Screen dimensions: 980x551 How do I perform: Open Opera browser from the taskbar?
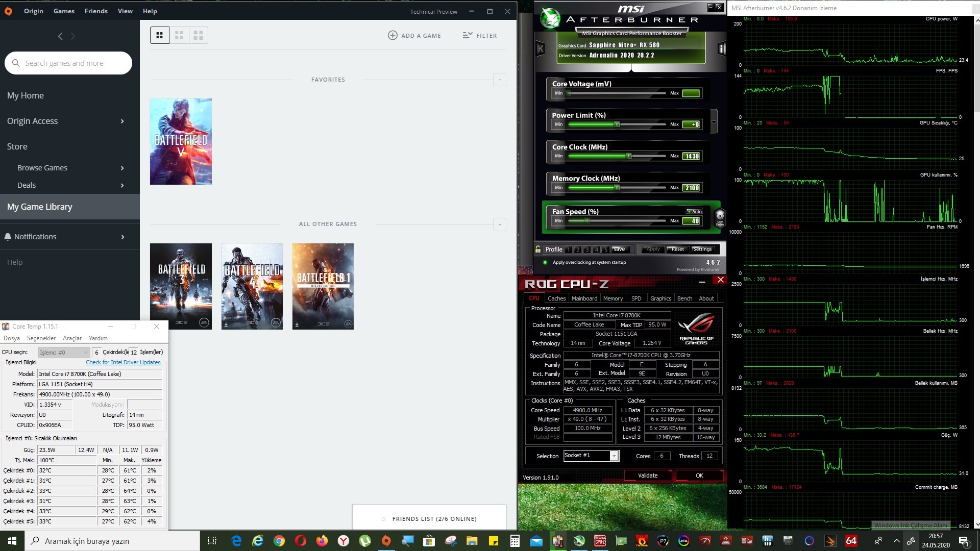(x=301, y=541)
